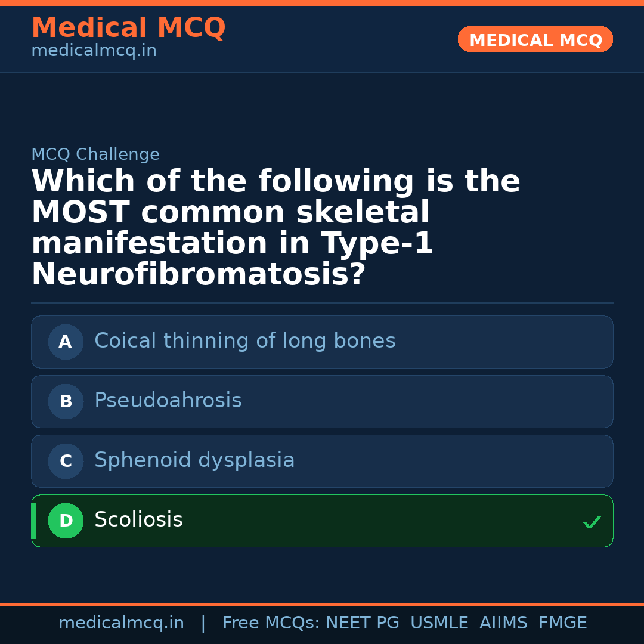Click the B letter circle icon
This screenshot has width=644, height=644.
click(x=66, y=402)
